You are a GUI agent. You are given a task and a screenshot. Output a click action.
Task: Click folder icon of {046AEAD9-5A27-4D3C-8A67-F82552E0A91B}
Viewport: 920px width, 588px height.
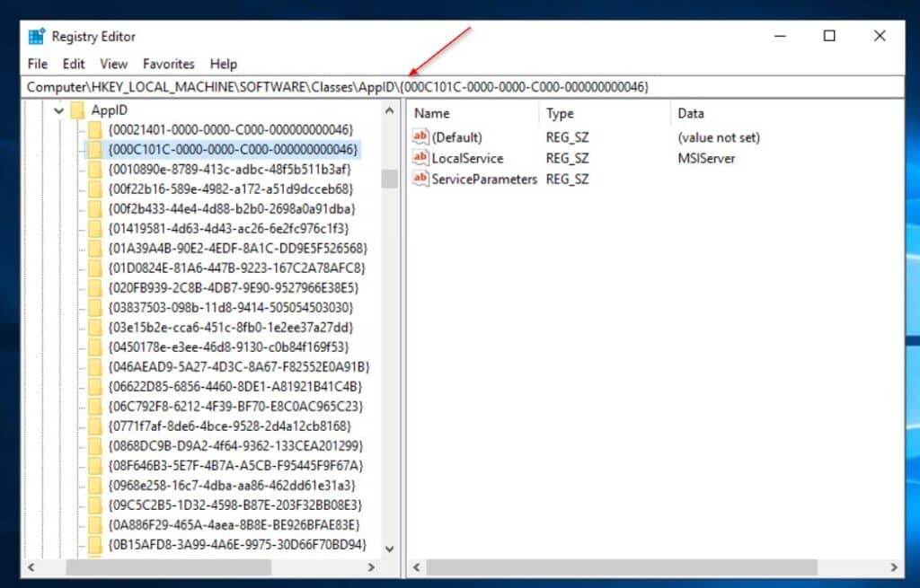94,367
